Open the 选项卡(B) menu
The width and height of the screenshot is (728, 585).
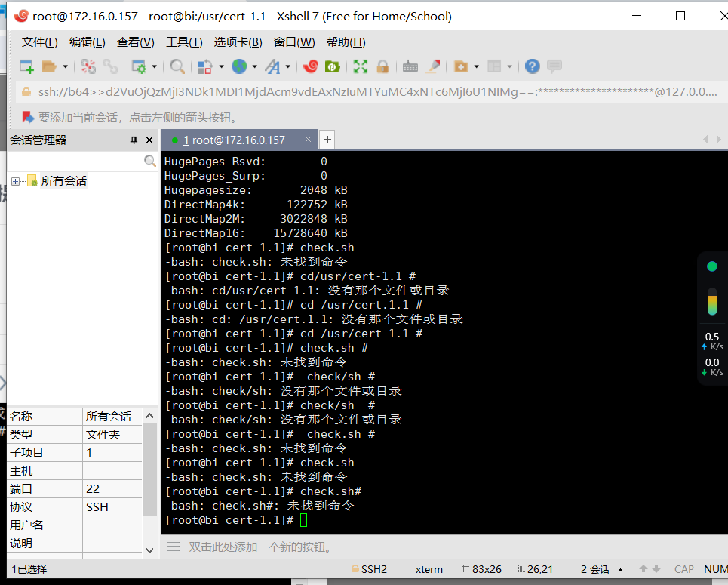238,42
